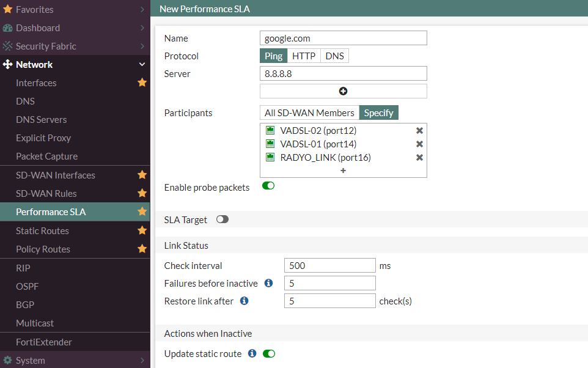Image resolution: width=588 pixels, height=368 pixels.
Task: Toggle off Update static route
Action: pyautogui.click(x=269, y=354)
